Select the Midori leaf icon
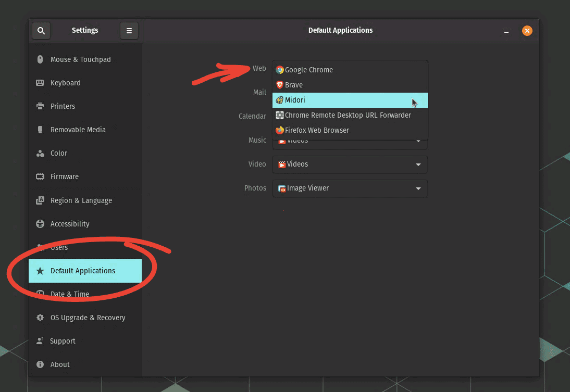Viewport: 570px width, 392px height. (x=280, y=100)
